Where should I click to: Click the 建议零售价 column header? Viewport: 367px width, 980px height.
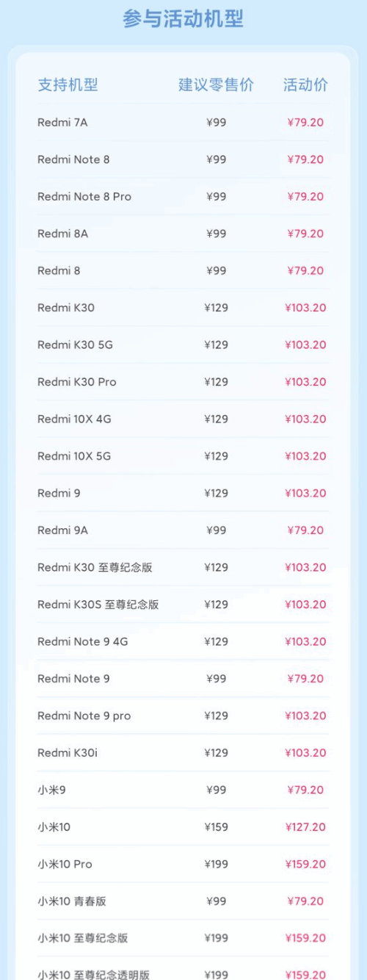tap(216, 85)
